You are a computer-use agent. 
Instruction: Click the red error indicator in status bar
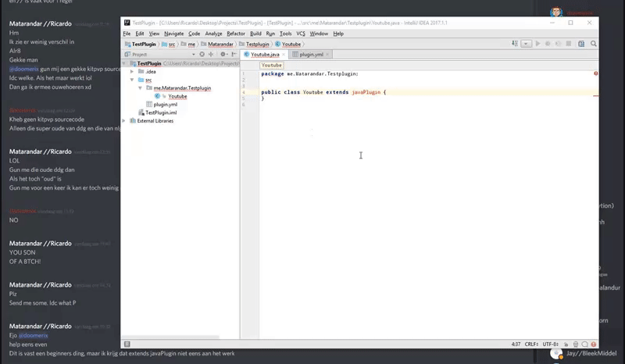[594, 344]
